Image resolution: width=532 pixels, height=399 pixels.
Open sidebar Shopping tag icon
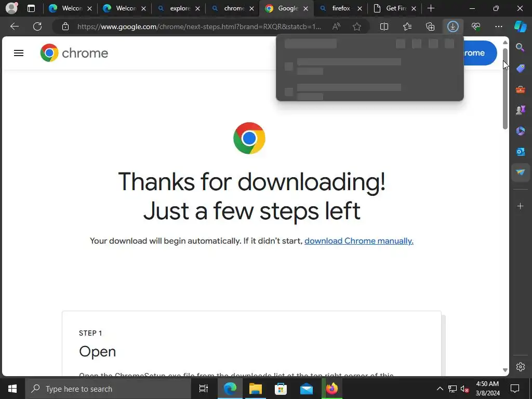520,69
